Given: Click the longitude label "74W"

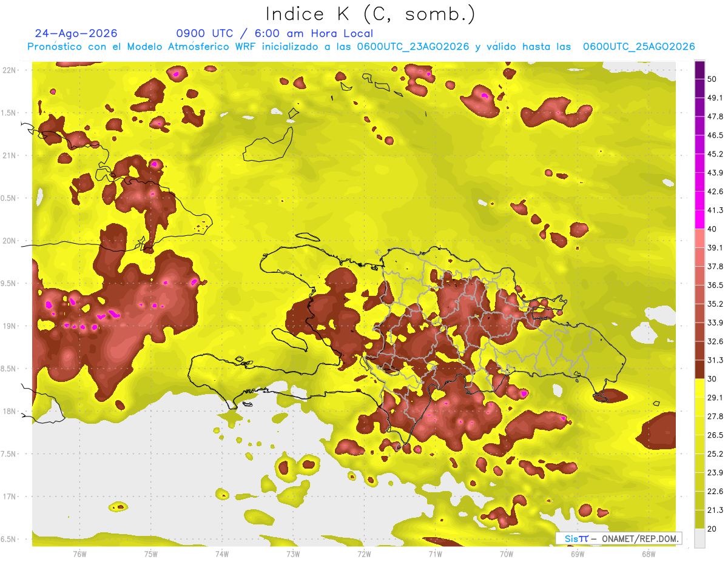Looking at the screenshot, I should [222, 554].
